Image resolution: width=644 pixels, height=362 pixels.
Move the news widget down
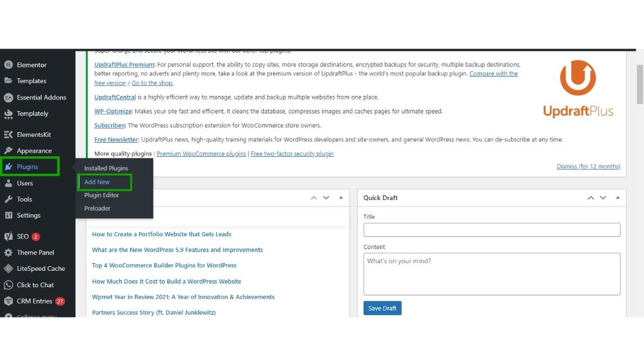[326, 198]
